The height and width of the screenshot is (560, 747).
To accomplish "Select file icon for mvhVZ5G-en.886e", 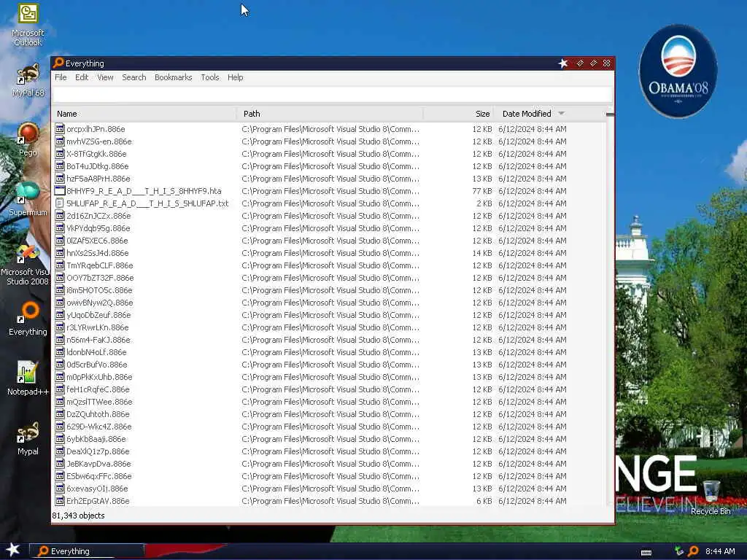I will coord(60,141).
